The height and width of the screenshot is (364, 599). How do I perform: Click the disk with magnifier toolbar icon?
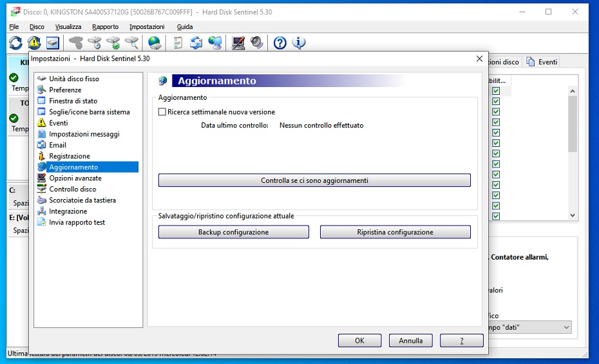tap(132, 43)
